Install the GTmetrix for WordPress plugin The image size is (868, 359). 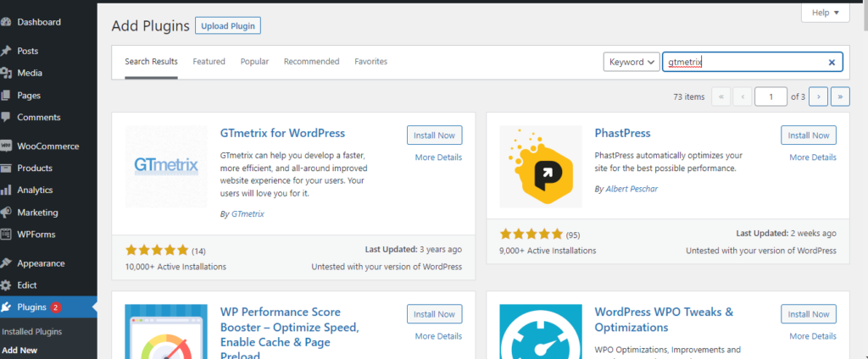435,135
